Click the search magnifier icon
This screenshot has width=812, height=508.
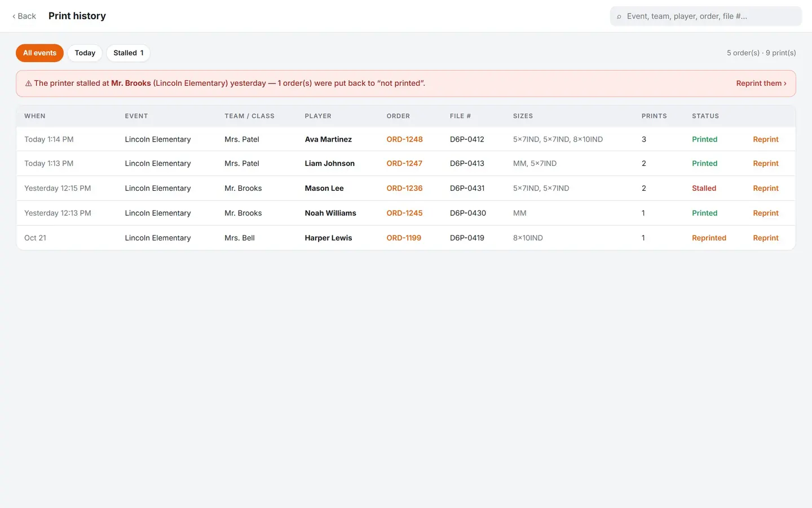(x=619, y=17)
